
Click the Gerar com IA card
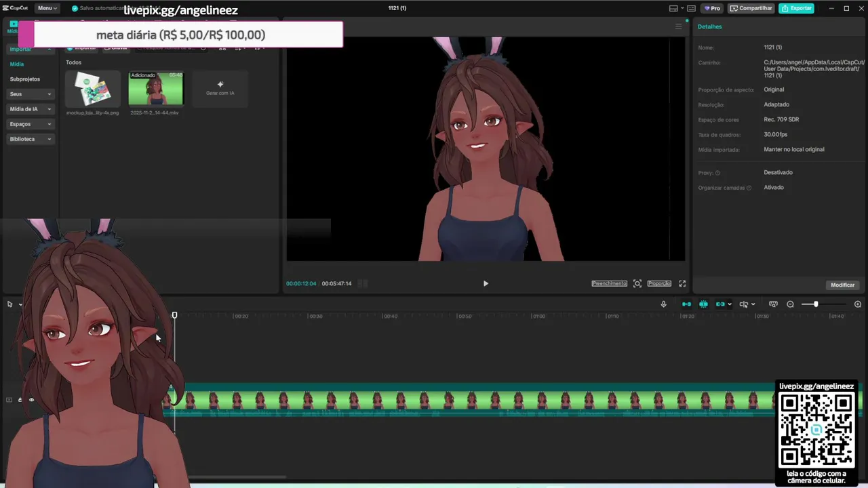tap(220, 89)
